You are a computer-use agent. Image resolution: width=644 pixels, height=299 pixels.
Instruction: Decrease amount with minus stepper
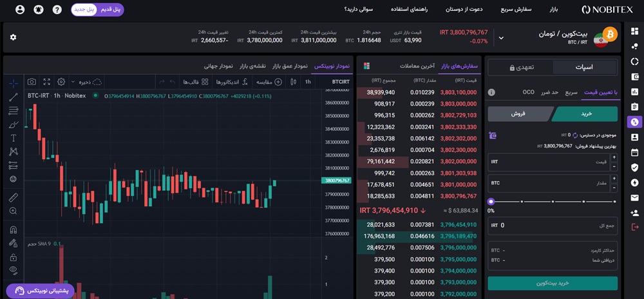tap(614, 188)
